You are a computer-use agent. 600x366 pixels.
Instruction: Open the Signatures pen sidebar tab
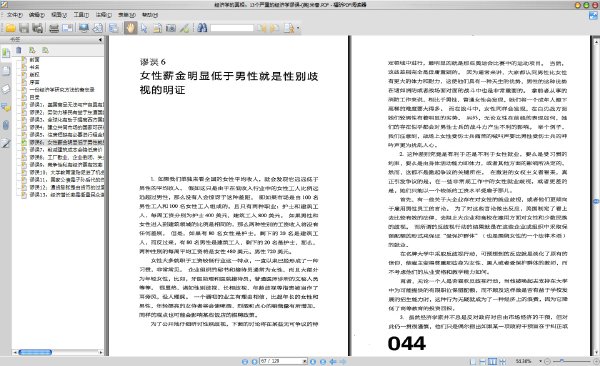point(6,144)
